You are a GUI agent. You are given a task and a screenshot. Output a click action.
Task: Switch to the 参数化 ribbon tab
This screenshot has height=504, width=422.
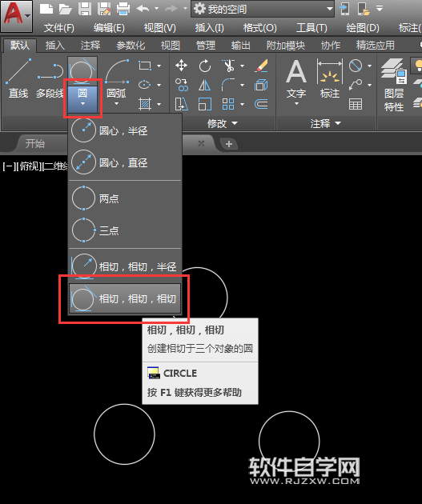131,46
